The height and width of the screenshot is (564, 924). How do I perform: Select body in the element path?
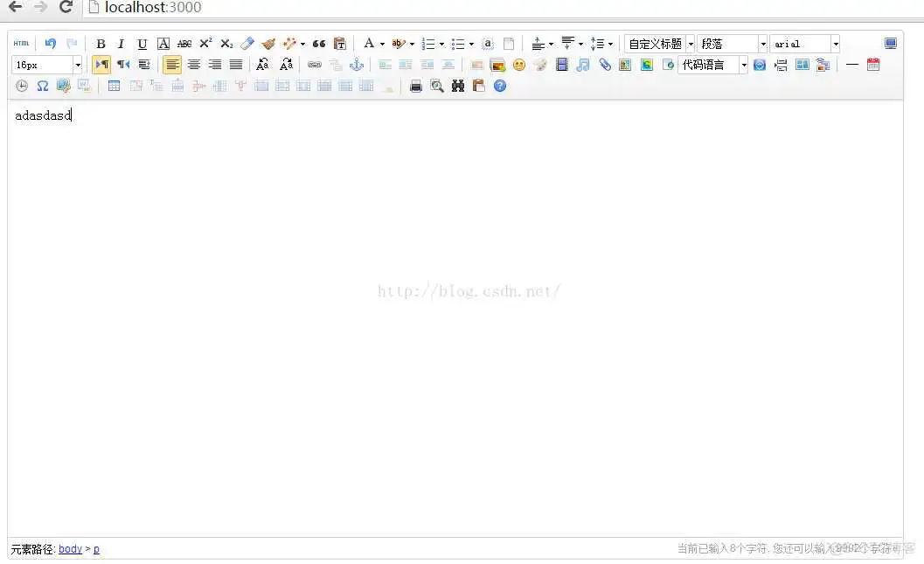click(70, 549)
